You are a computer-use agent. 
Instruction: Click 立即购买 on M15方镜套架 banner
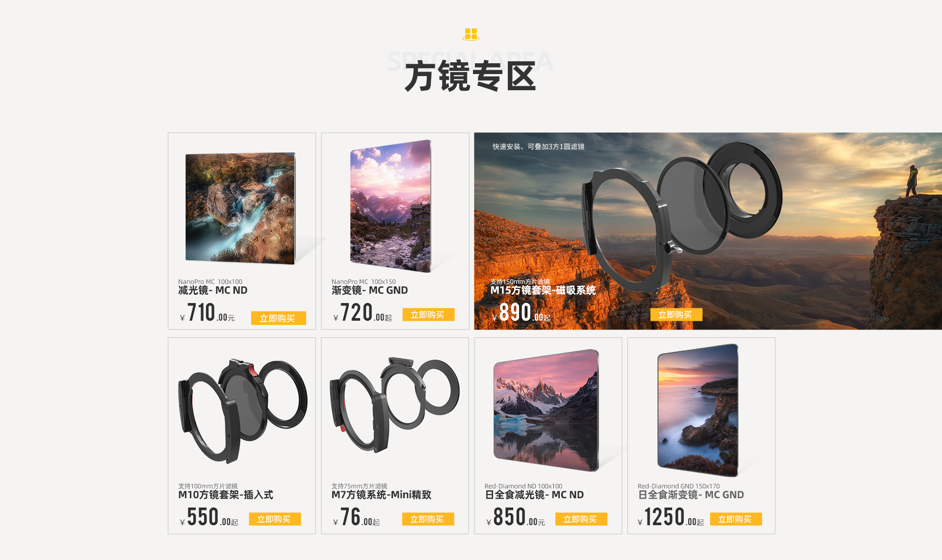(x=676, y=315)
